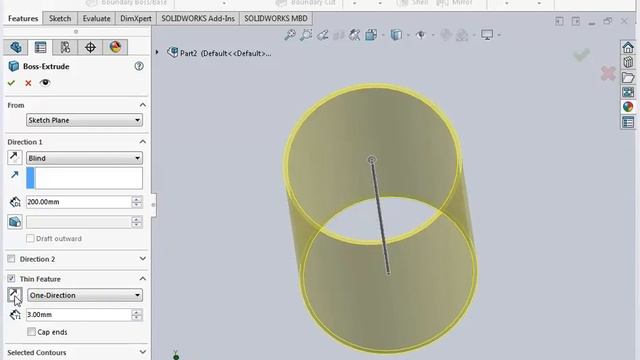
Task: Collapse the Thin Feature section chevron
Action: pos(142,279)
